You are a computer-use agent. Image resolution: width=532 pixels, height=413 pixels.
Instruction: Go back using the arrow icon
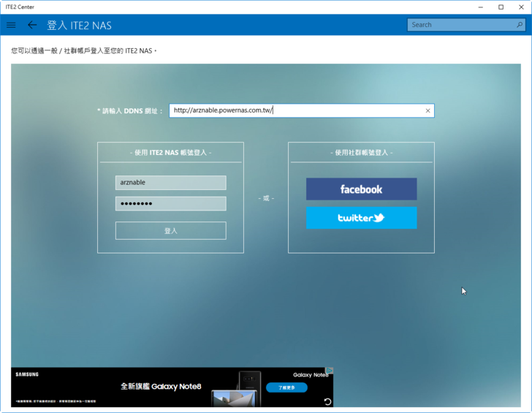pyautogui.click(x=32, y=25)
